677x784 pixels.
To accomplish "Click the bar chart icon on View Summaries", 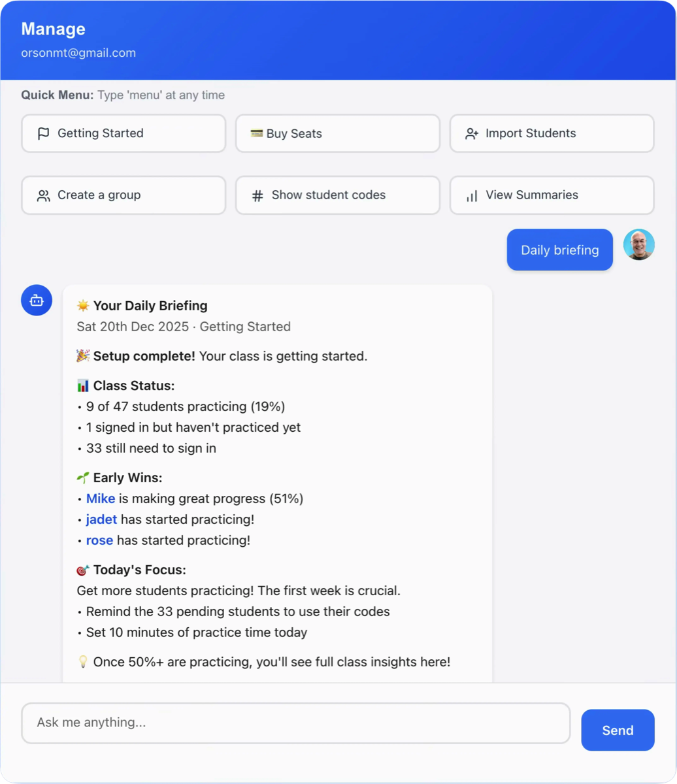I will 471,195.
